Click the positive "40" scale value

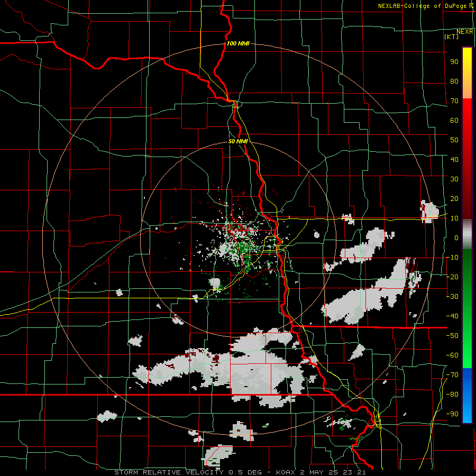pos(454,159)
